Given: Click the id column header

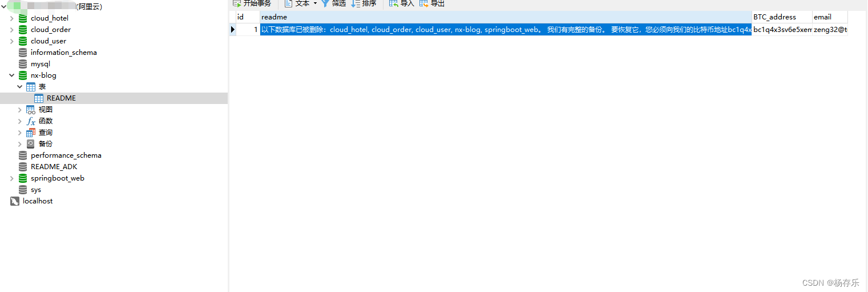Looking at the screenshot, I should coord(248,17).
